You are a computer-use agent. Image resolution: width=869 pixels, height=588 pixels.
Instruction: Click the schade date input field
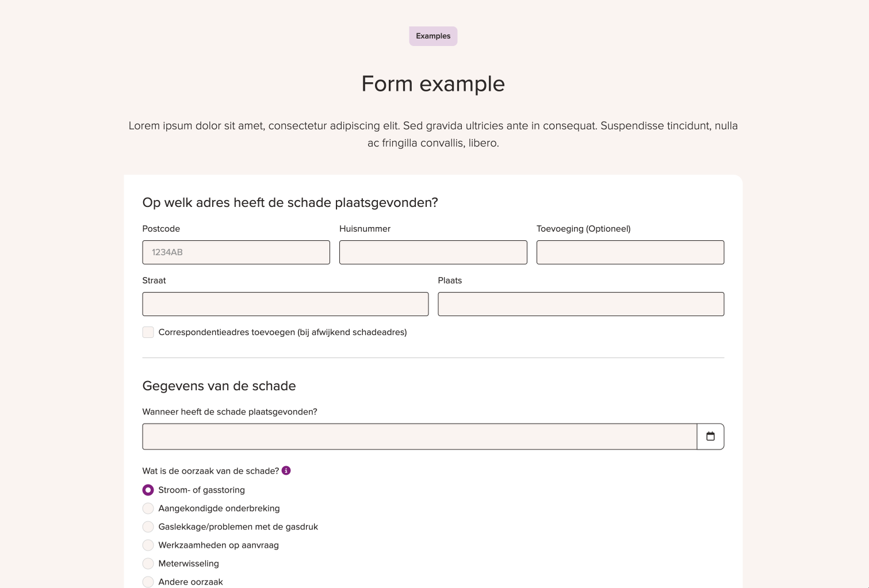pyautogui.click(x=420, y=436)
